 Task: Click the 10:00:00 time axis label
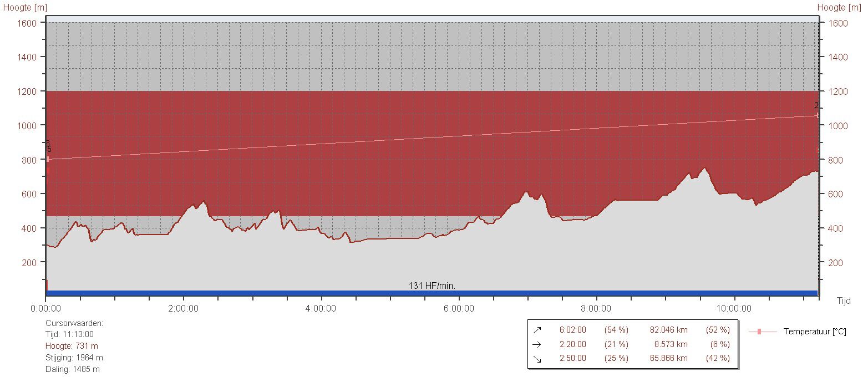734,308
